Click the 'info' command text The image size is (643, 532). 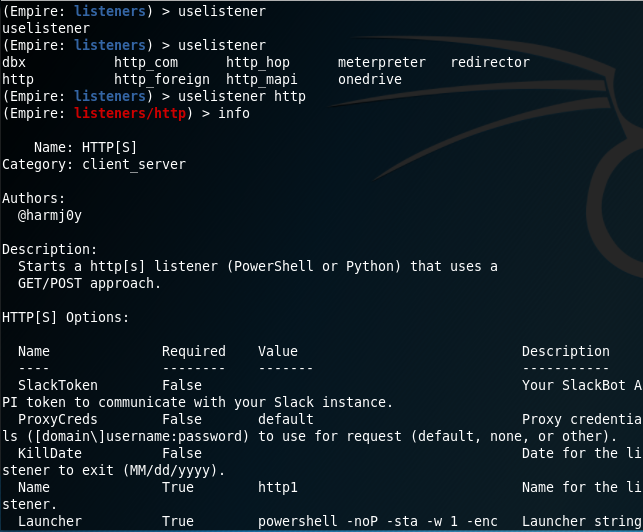tap(234, 113)
